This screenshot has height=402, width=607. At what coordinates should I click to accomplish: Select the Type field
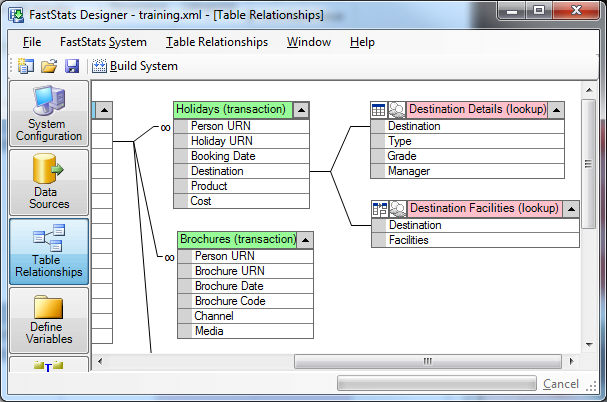[468, 141]
